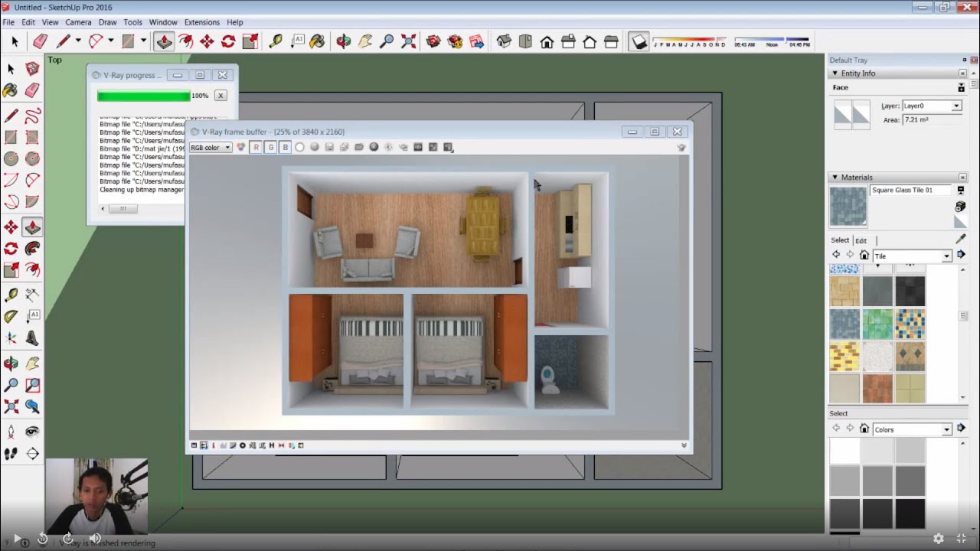Viewport: 980px width, 551px height.
Task: Pick the Look Around eye tool
Action: pos(32,432)
